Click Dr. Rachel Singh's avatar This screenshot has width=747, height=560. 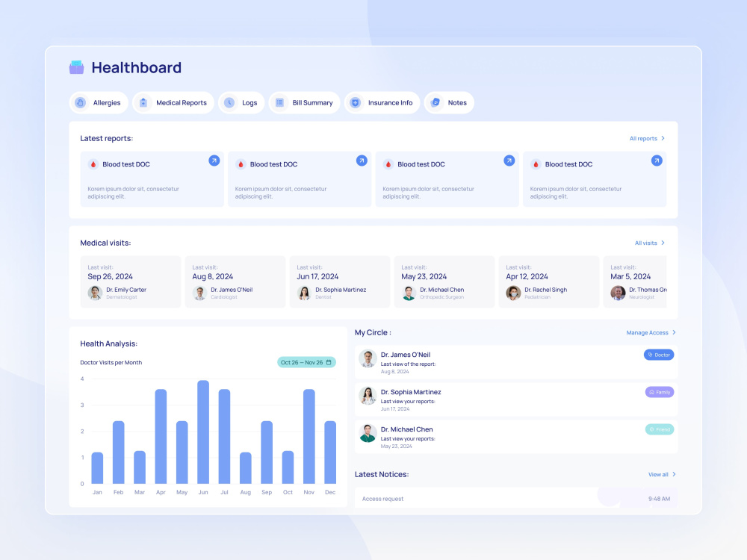point(513,293)
